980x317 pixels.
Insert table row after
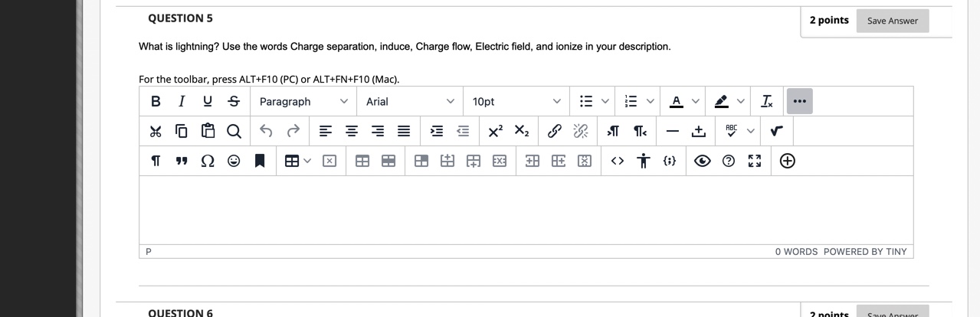pyautogui.click(x=474, y=161)
